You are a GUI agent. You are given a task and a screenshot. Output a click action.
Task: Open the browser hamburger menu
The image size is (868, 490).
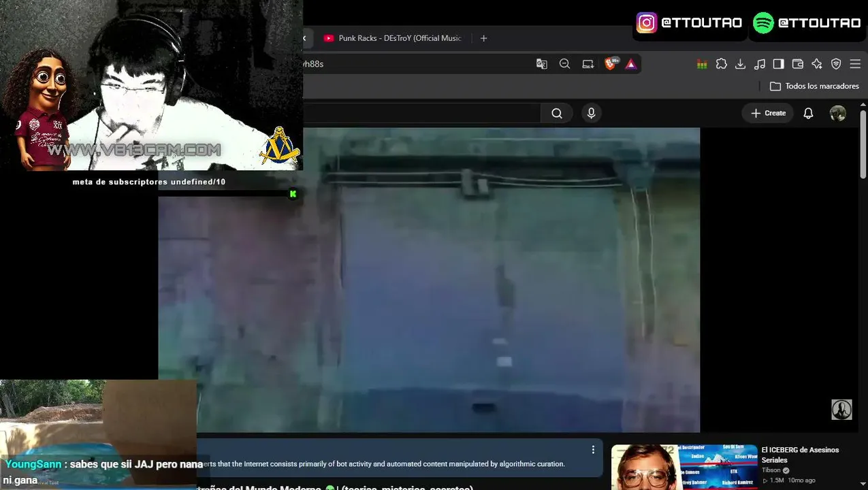pos(855,64)
